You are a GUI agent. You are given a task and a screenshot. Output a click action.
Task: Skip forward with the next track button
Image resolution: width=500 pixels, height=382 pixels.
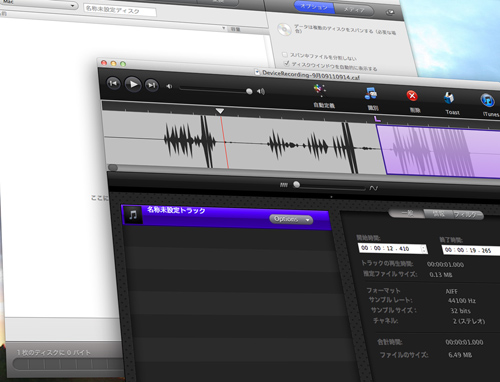(152, 85)
